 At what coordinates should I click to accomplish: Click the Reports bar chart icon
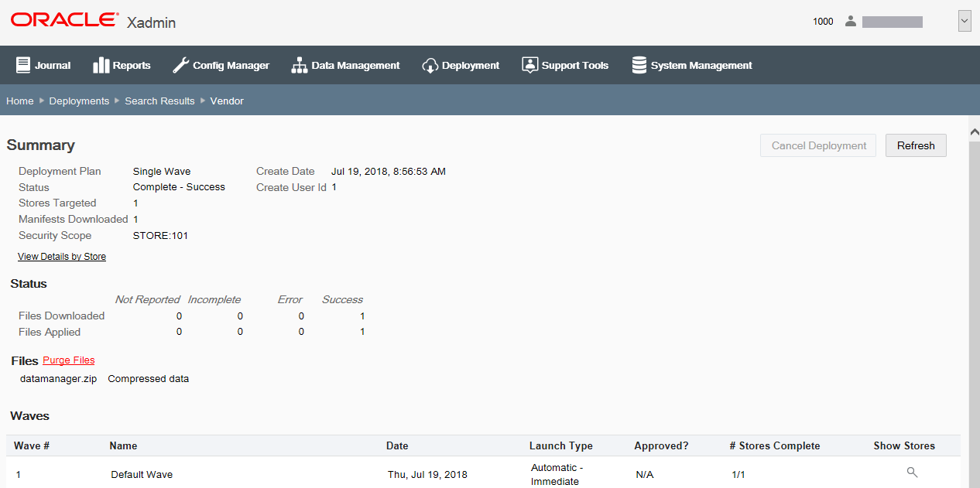click(x=101, y=65)
